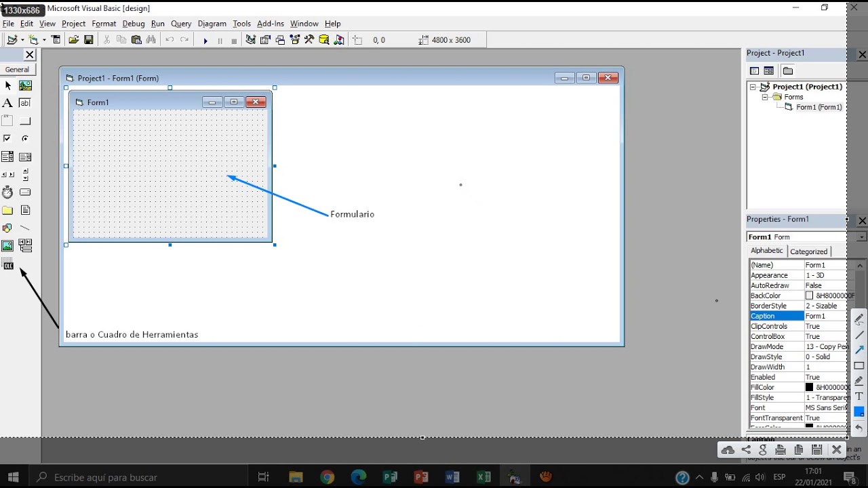Open the Project menu

(x=73, y=24)
